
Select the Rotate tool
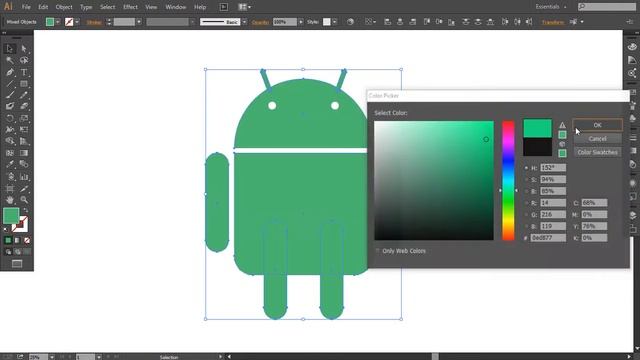(10, 118)
